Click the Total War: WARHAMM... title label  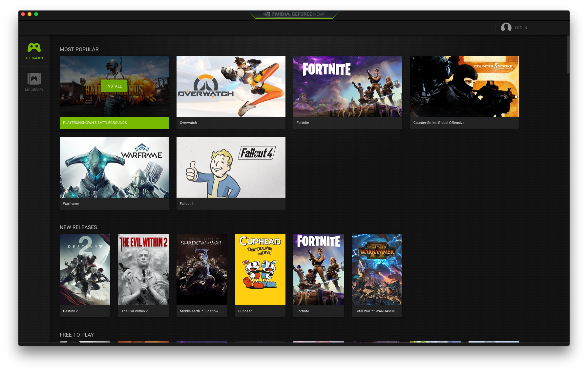(x=376, y=311)
